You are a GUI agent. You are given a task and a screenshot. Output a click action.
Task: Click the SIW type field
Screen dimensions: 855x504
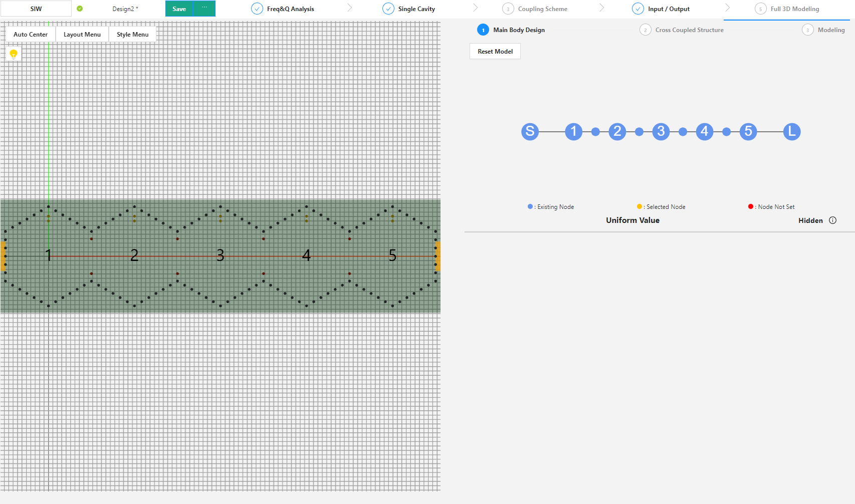coord(36,9)
